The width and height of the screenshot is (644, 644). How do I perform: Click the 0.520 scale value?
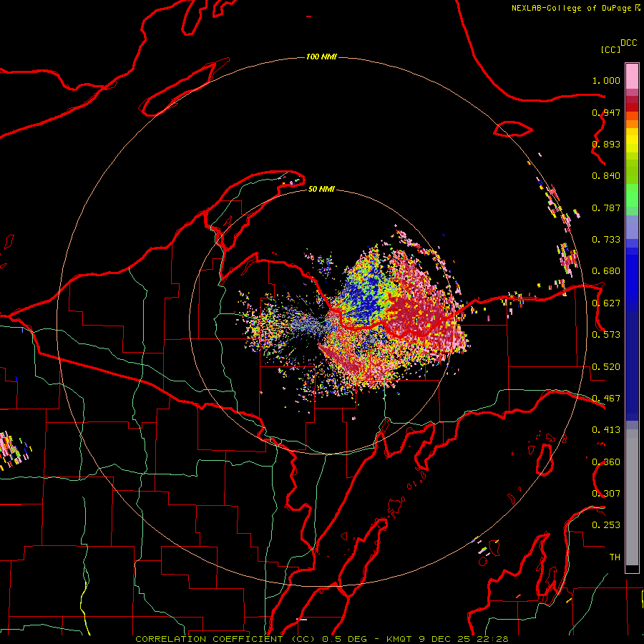[606, 367]
